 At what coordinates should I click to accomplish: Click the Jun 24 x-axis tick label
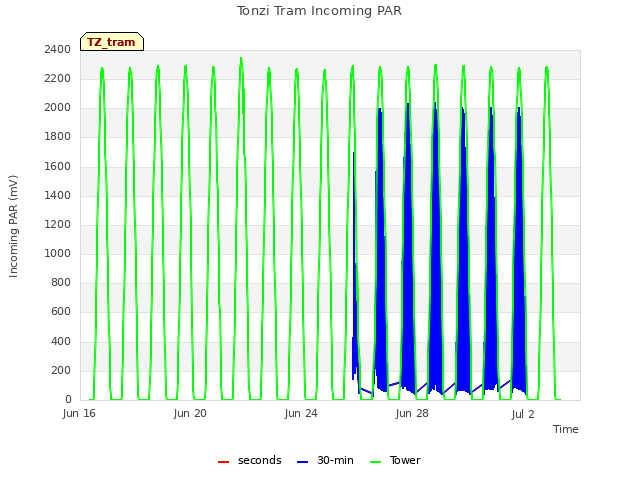pyautogui.click(x=301, y=413)
